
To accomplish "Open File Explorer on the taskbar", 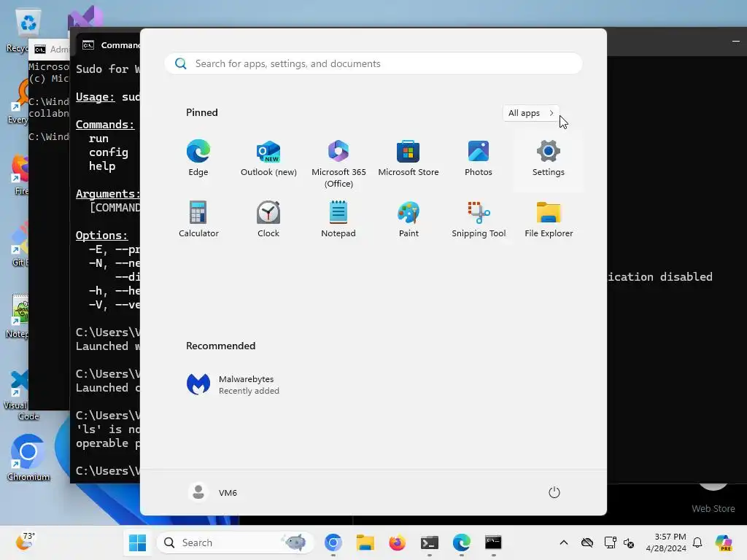I will click(365, 542).
